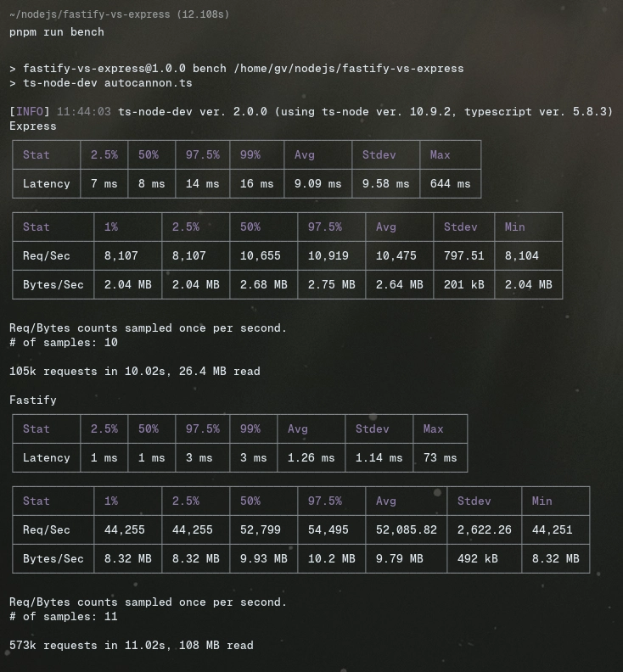
Task: Click Express latency Stdev cell 9.58 ms
Action: [x=385, y=184]
